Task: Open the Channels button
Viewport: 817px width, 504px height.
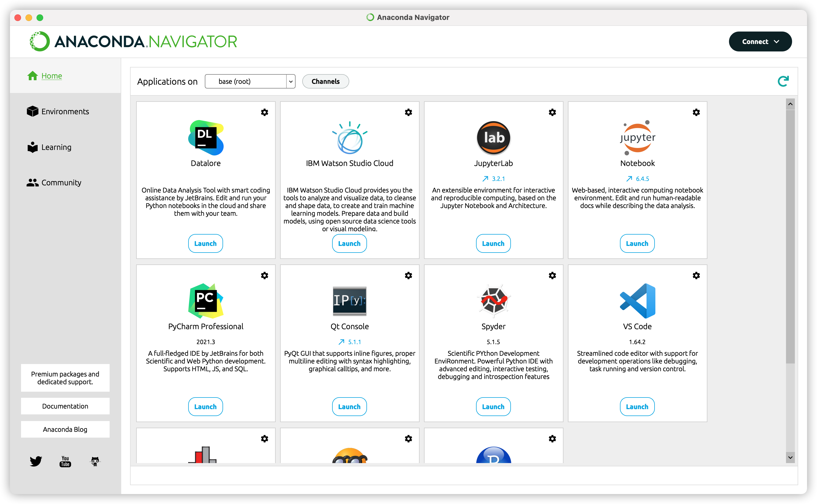Action: [325, 81]
